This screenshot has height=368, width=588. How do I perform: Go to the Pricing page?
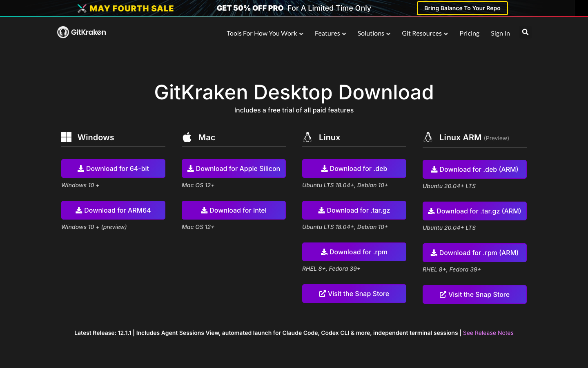(469, 33)
